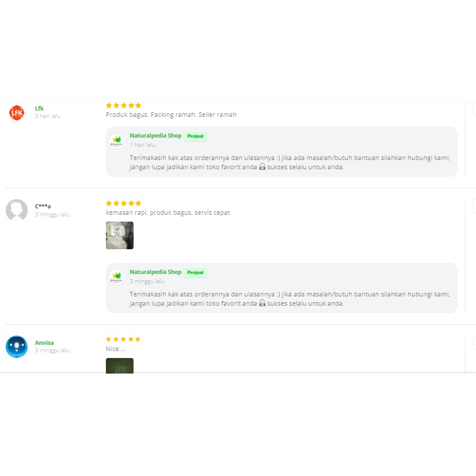Click the Penjual badge in second reply
This screenshot has width=476, height=476.
click(x=196, y=273)
